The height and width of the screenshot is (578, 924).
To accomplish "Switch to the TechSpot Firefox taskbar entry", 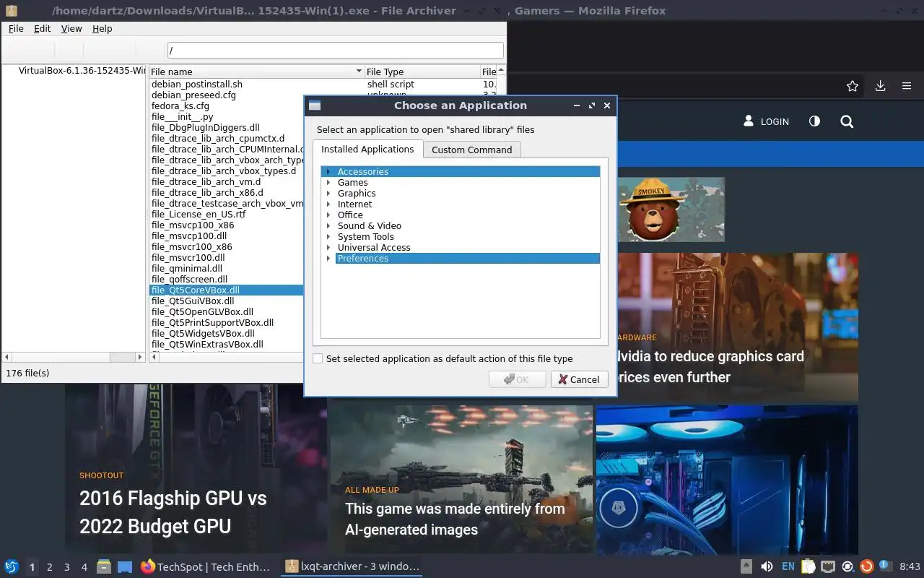I will [x=206, y=567].
